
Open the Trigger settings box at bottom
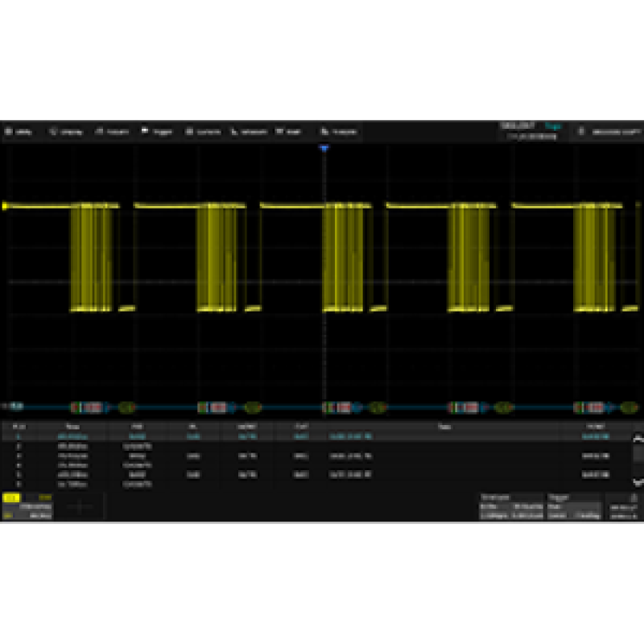(x=574, y=508)
